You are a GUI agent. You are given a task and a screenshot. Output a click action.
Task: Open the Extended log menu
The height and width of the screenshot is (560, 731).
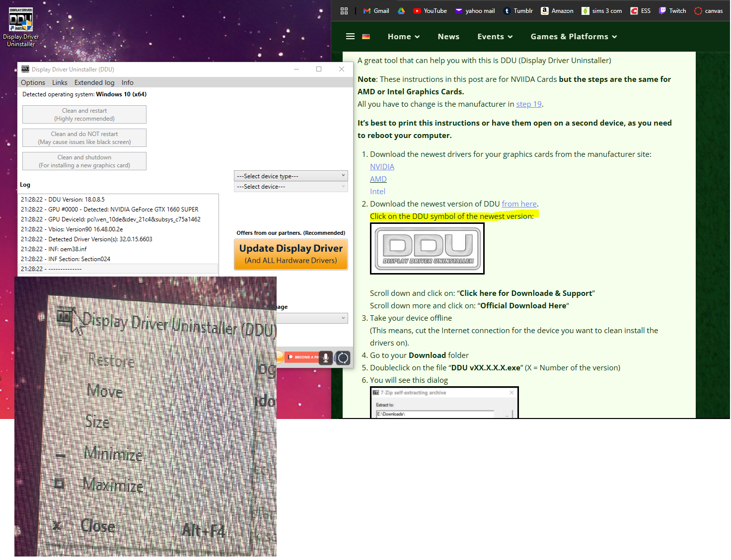tap(94, 82)
